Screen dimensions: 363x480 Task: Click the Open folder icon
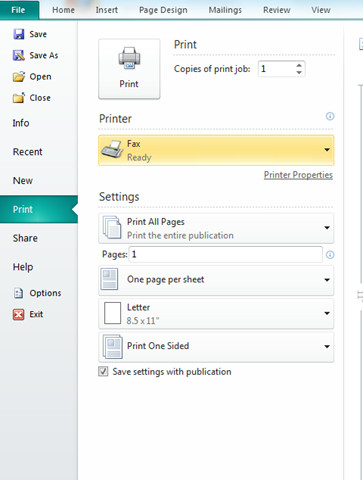tap(19, 77)
